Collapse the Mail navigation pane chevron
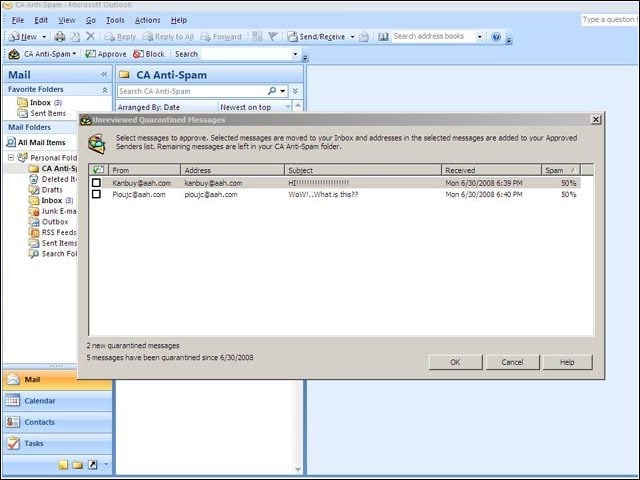Screen dimensions: 640x480 click(x=104, y=74)
